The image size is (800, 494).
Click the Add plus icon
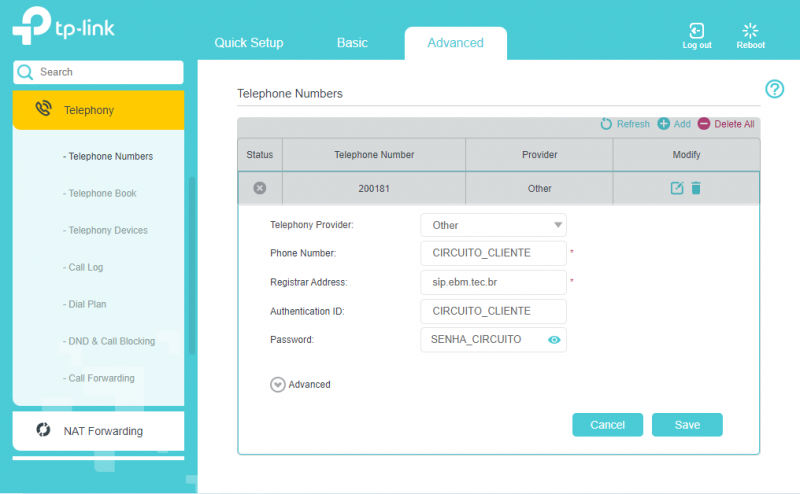click(x=663, y=124)
